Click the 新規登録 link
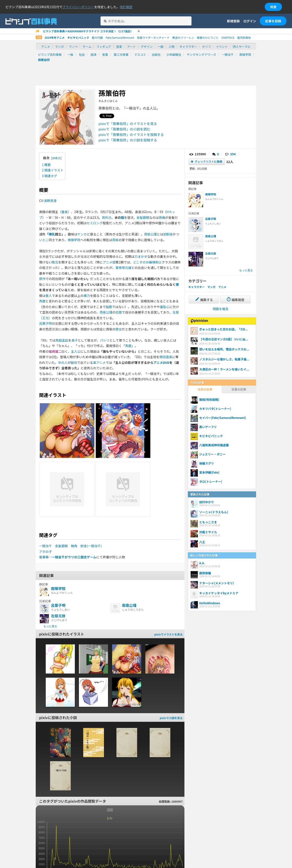This screenshot has height=868, width=292. point(233,21)
